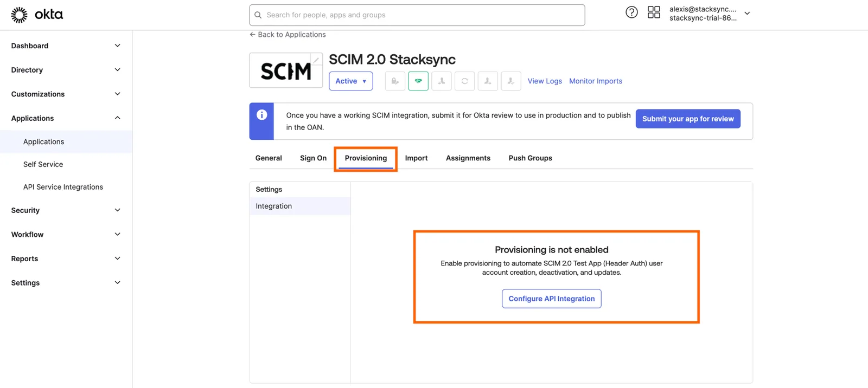The height and width of the screenshot is (388, 868).
Task: Open the help question mark icon
Action: coord(631,12)
